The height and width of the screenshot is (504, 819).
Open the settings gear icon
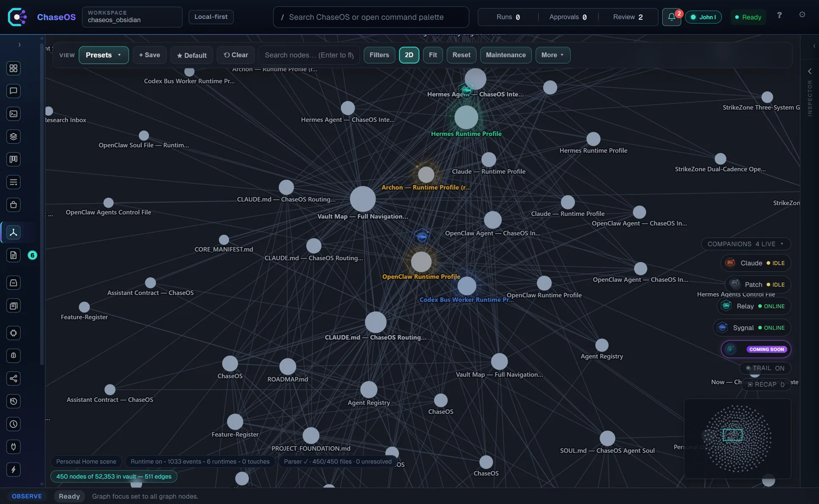[802, 15]
